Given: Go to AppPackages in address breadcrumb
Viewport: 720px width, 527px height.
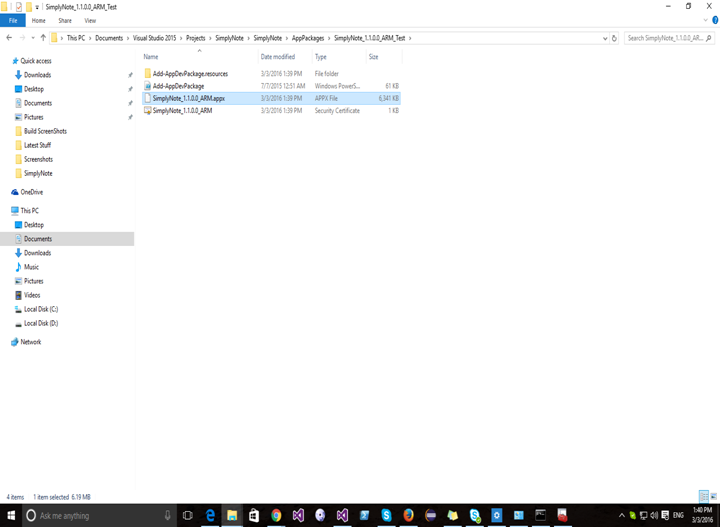Looking at the screenshot, I should pos(308,38).
